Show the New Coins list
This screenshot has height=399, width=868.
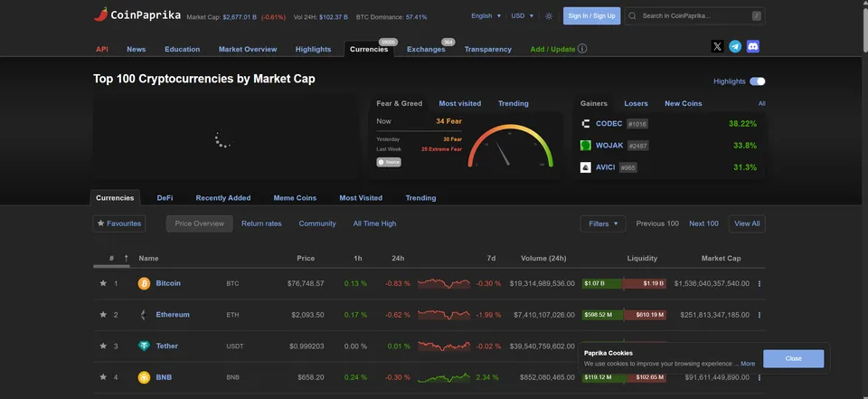pyautogui.click(x=684, y=104)
